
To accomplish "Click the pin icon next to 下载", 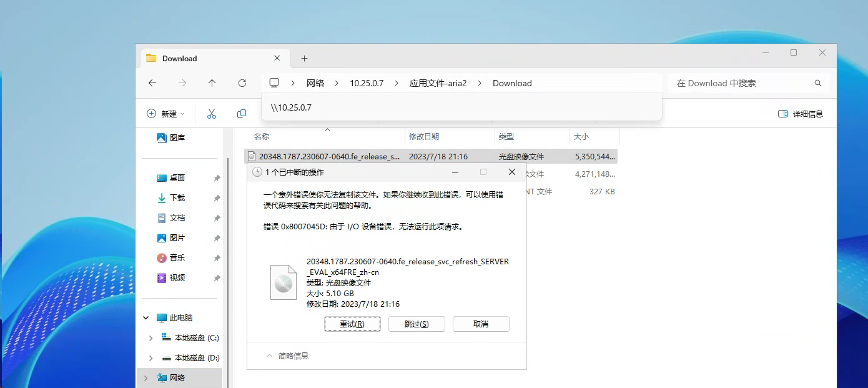I will [217, 198].
